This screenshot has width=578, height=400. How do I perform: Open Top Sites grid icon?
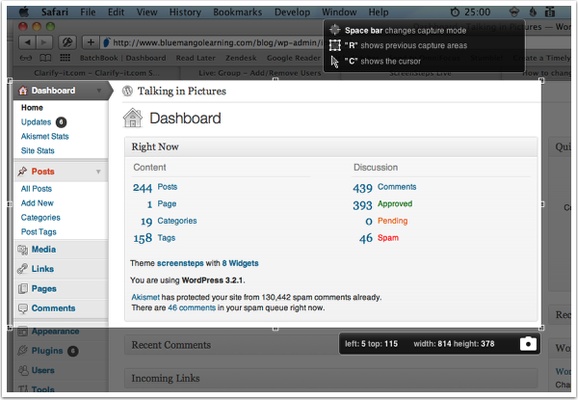tap(65, 58)
